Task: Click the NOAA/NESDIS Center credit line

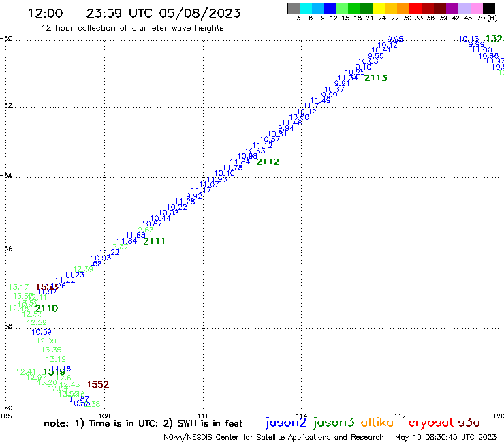Action: (x=274, y=437)
